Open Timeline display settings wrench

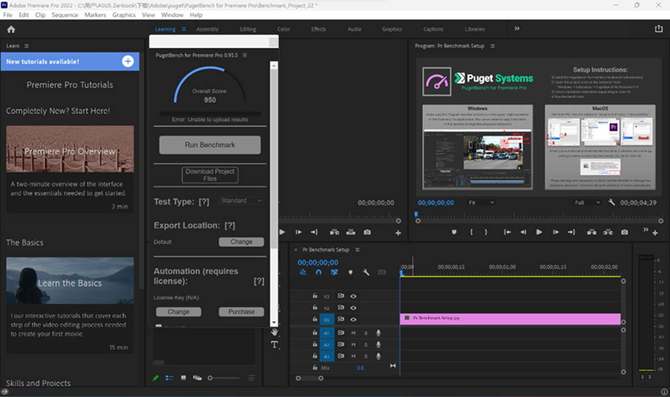pos(366,273)
